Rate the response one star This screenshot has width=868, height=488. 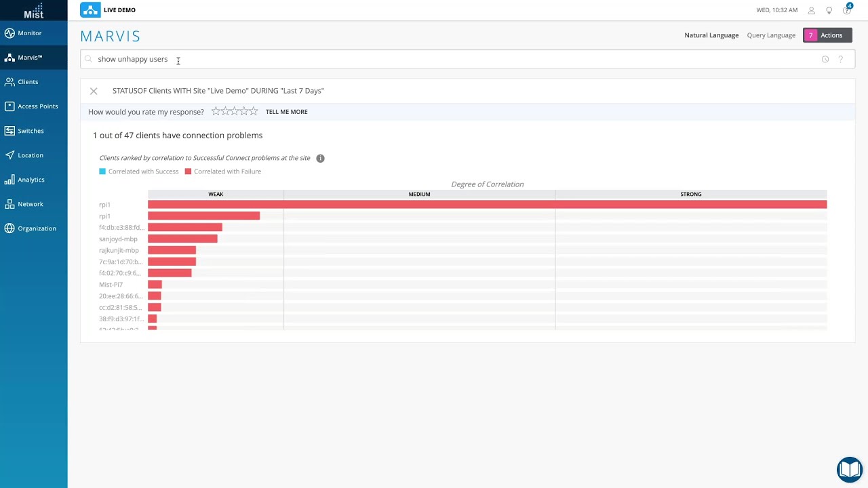point(216,111)
